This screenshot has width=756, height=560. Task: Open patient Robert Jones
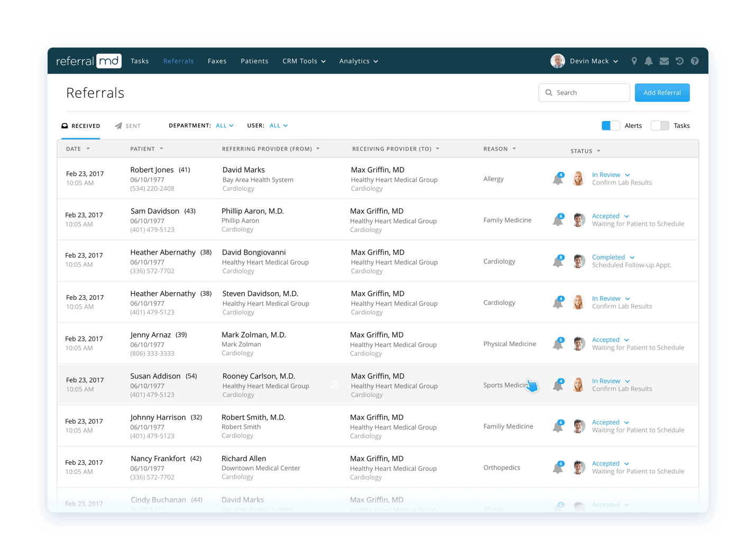click(x=152, y=170)
